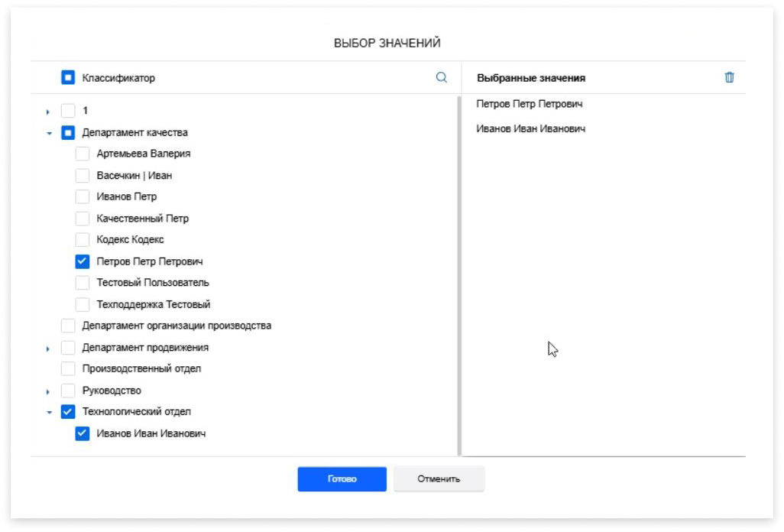784x532 pixels.
Task: Select Петров Петр Петрович in selected values list
Action: 529,104
